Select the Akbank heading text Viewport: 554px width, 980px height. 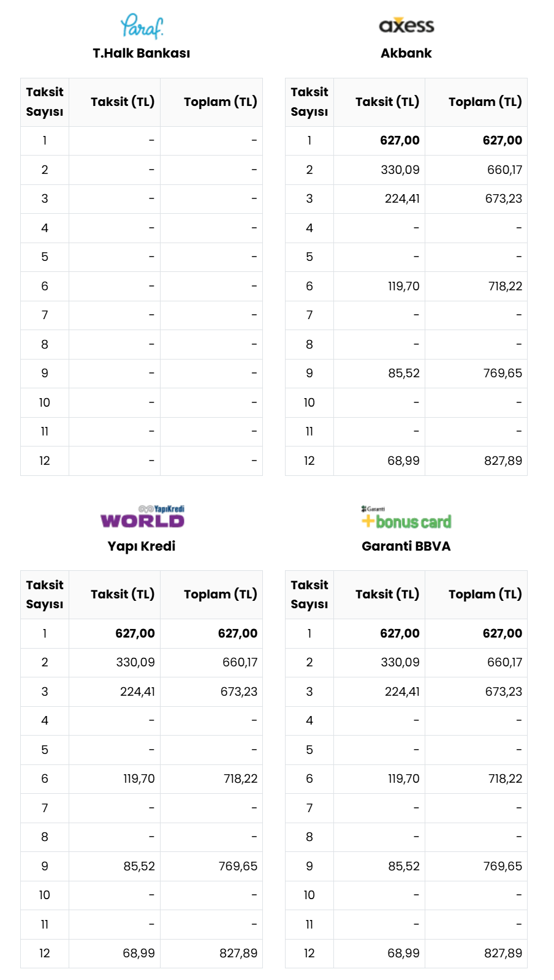406,53
